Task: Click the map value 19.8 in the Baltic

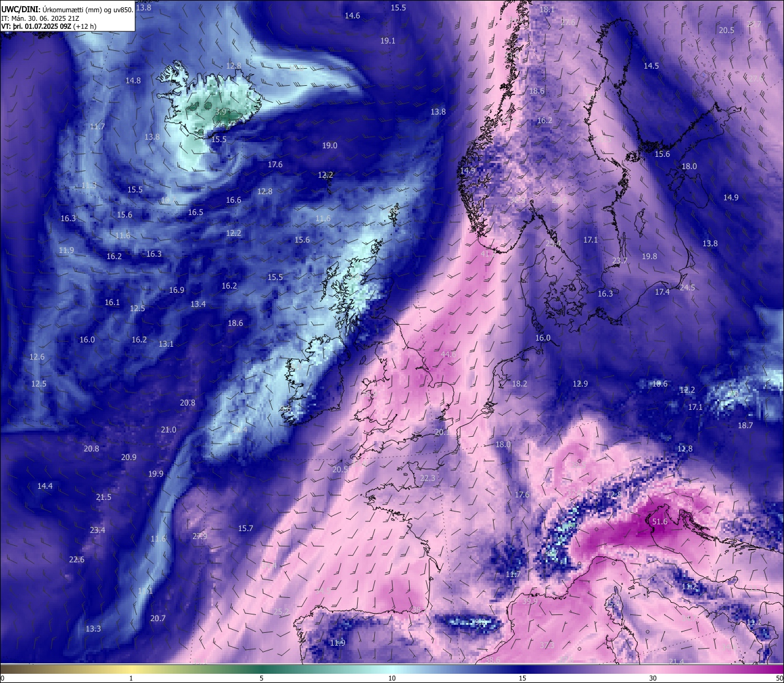Action: pos(649,257)
